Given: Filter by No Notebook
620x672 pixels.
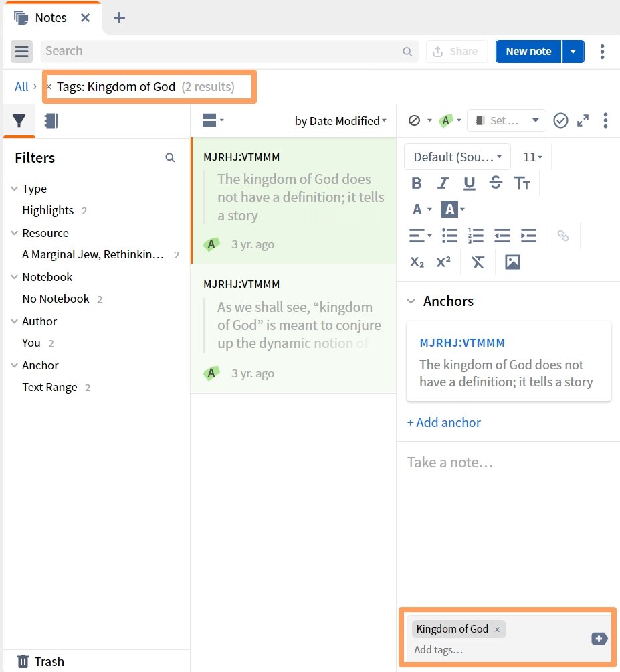Looking at the screenshot, I should (x=62, y=299).
